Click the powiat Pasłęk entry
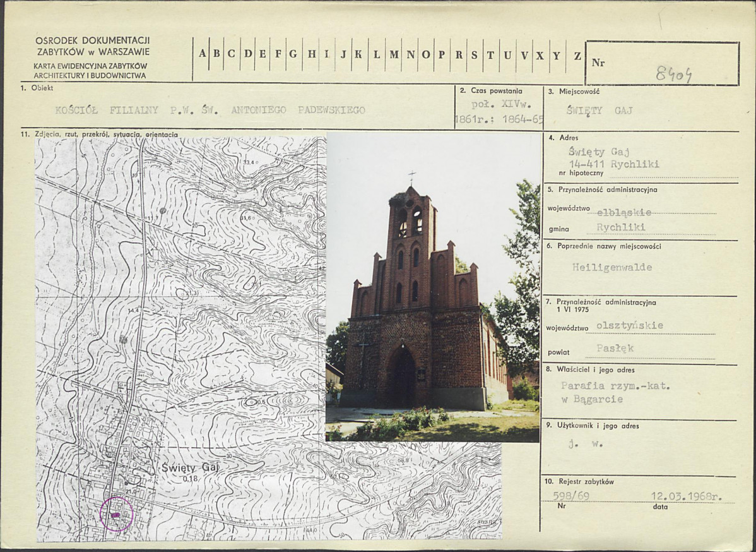Screen dimensions: 756x552 click(615, 348)
